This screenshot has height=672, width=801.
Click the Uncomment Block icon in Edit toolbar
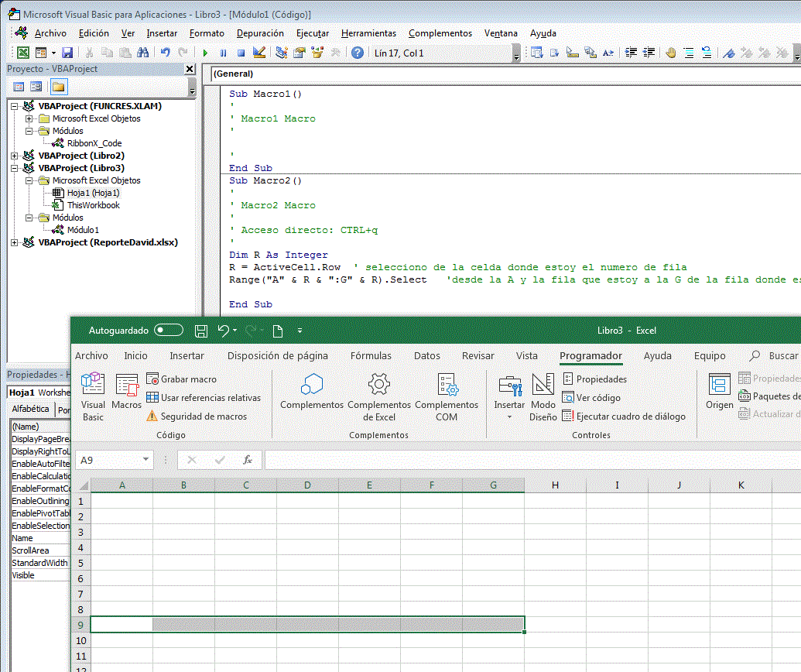point(707,53)
